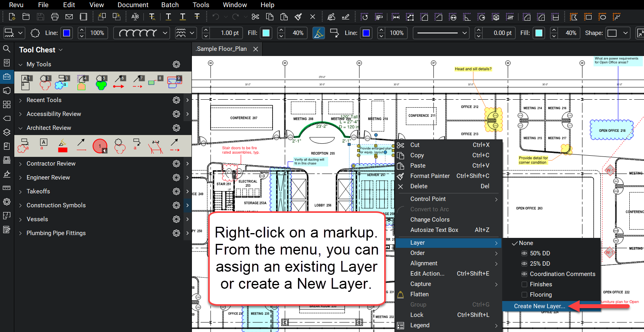Close the Sample Floor_Plan tab
The width and height of the screenshot is (644, 332).
256,49
